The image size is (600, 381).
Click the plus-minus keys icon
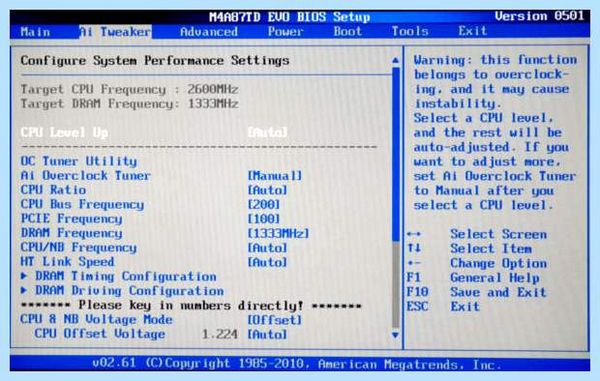coord(414,263)
